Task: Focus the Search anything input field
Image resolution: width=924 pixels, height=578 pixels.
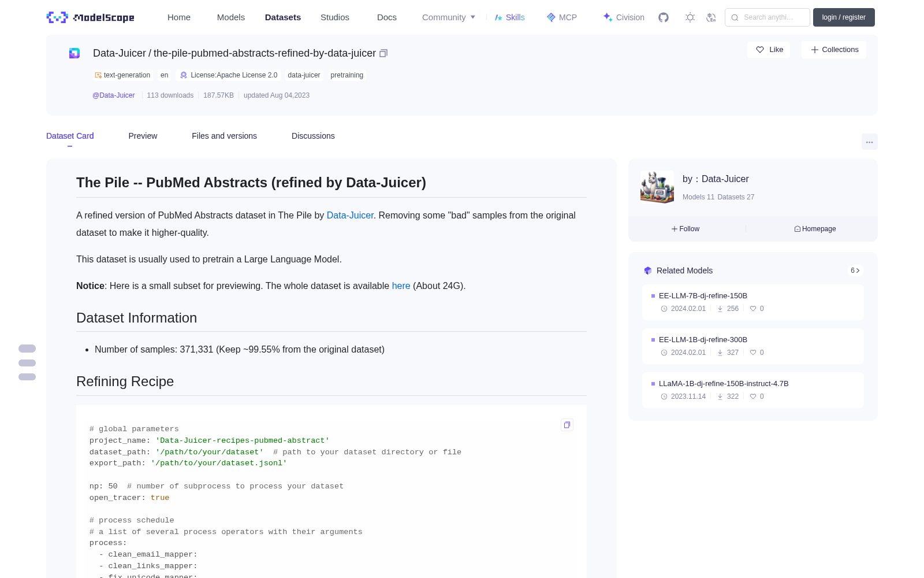Action: coord(767,17)
